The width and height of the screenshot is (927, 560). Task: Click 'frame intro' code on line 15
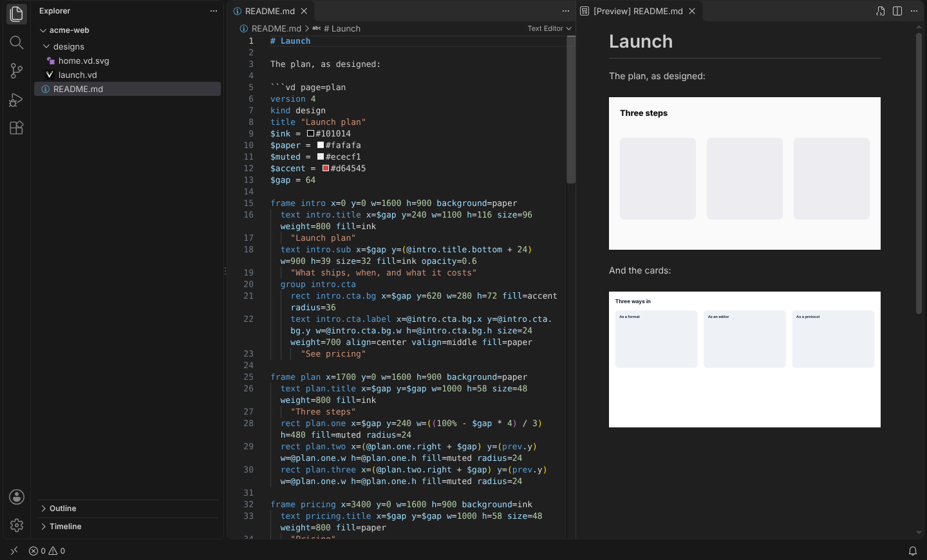coord(298,203)
